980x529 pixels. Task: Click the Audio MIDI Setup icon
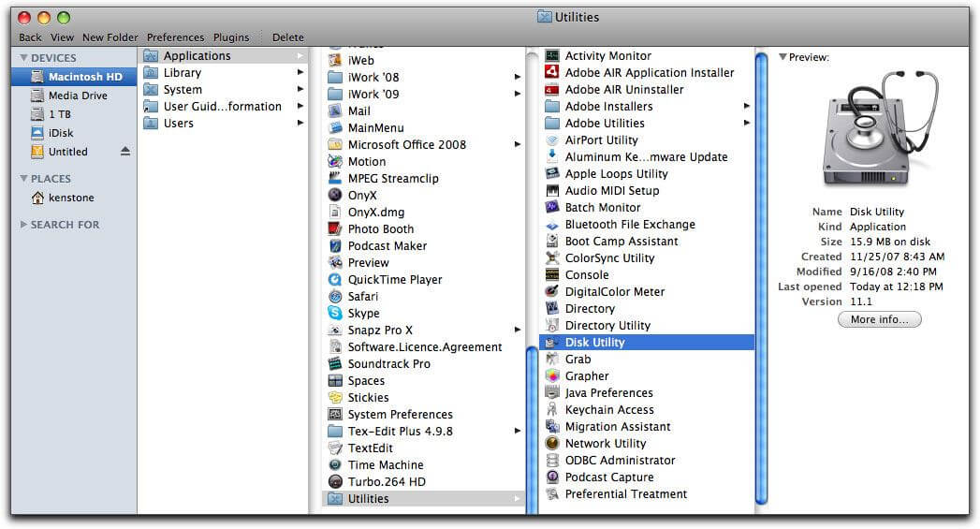click(x=552, y=191)
